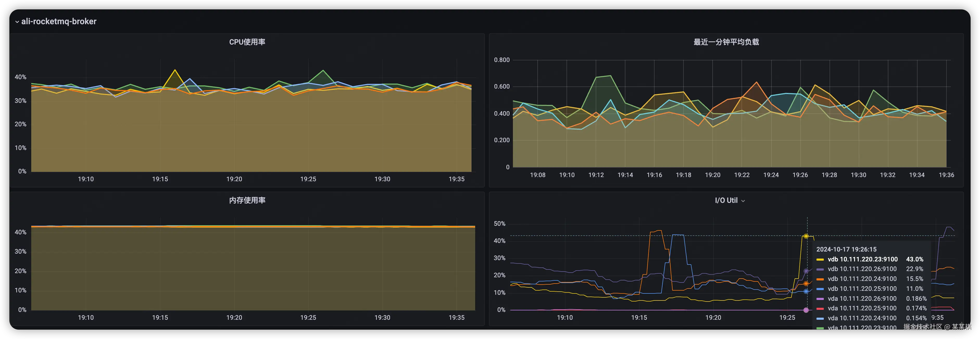Open the I/O Util panel menu chevron

tap(743, 201)
